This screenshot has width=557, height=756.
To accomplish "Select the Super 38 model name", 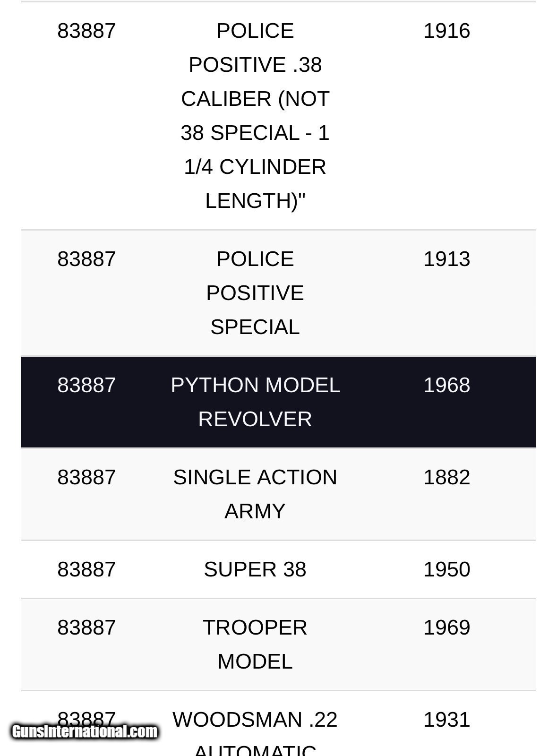I will click(255, 570).
